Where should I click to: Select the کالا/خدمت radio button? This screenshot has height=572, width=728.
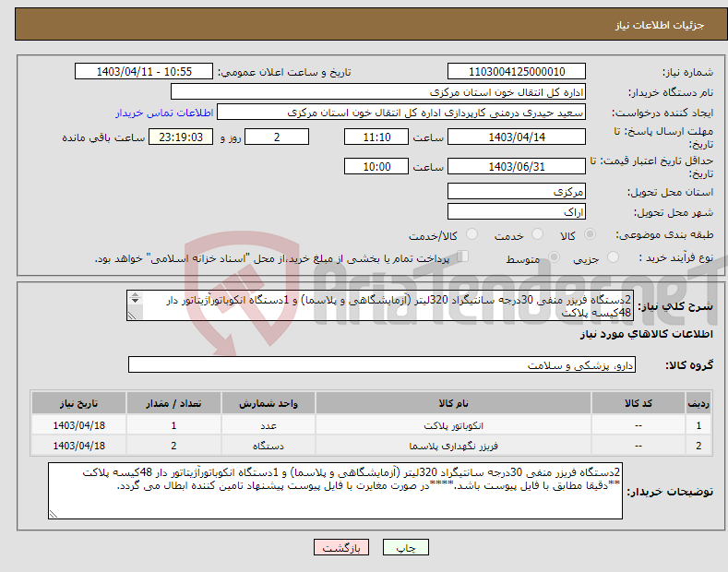pos(471,234)
